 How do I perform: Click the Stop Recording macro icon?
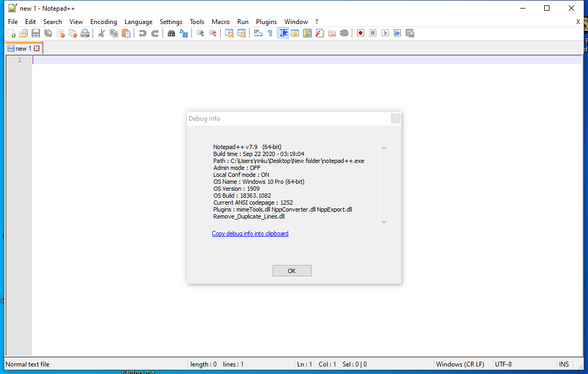point(373,33)
